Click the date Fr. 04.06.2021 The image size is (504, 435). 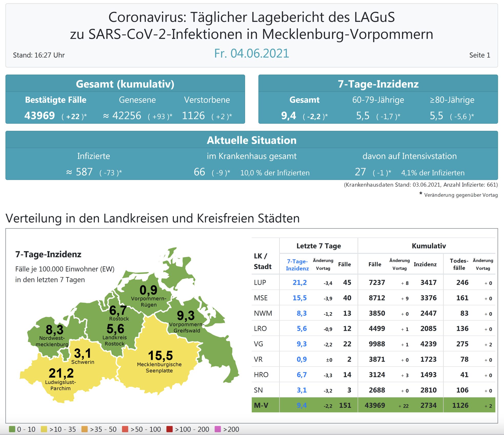click(x=251, y=53)
